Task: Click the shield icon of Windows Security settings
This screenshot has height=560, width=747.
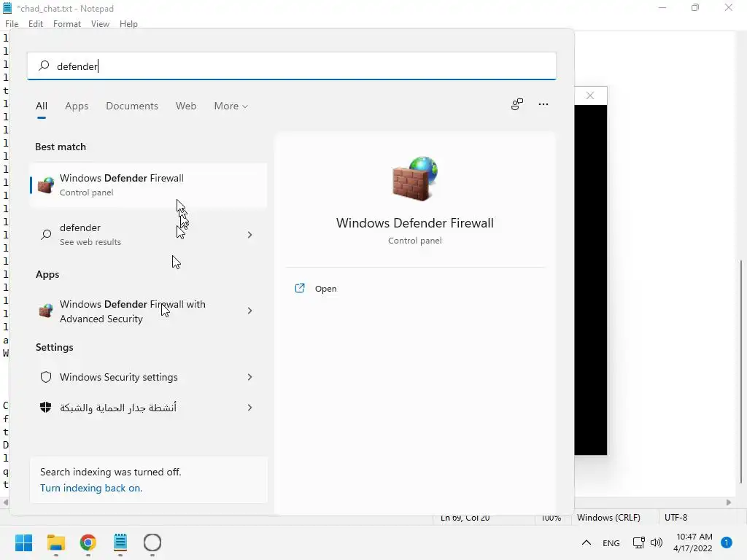Action: pos(46,377)
